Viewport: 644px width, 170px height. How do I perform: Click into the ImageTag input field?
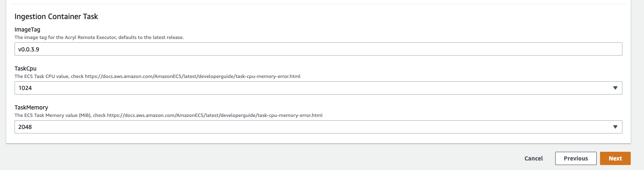318,49
